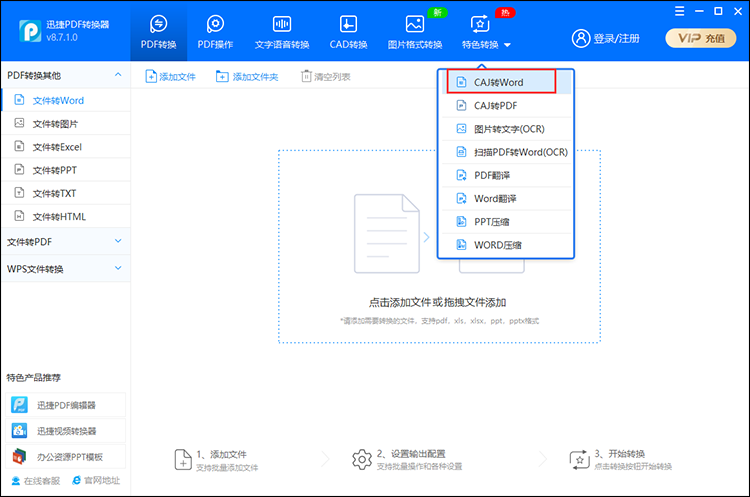Click the 点击添加文件或拖拽文件添加 text
750x497 pixels.
pos(437,302)
